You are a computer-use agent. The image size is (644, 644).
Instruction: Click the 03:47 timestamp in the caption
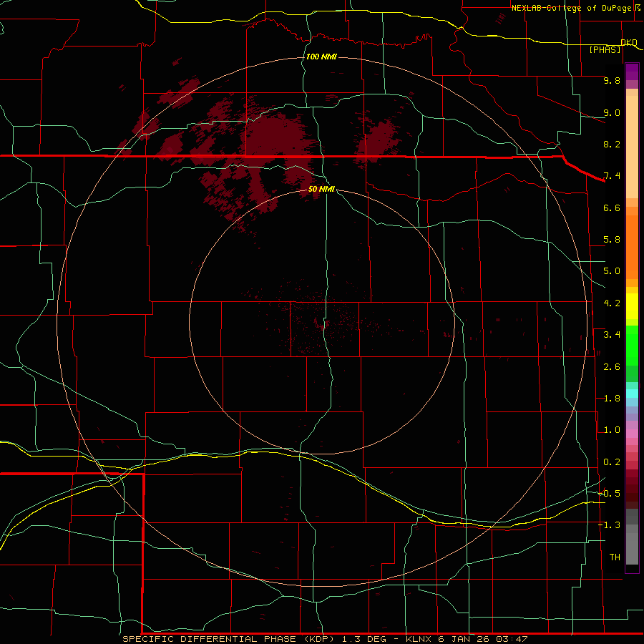tap(512, 639)
